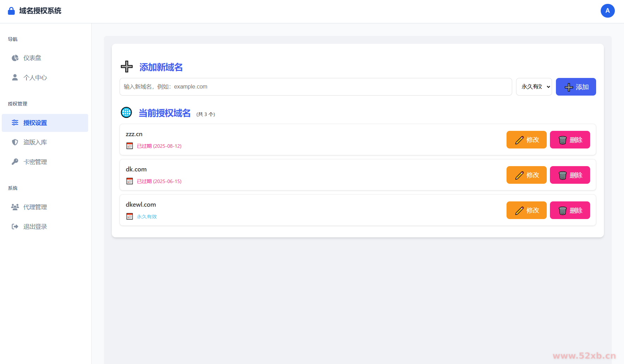Click the group icon beside 代理管理
Viewport: 624px width, 364px height.
(15, 207)
